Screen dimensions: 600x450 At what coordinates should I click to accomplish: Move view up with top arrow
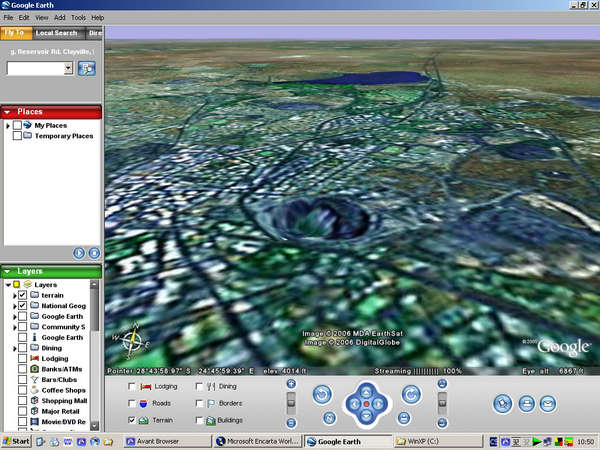[x=366, y=392]
